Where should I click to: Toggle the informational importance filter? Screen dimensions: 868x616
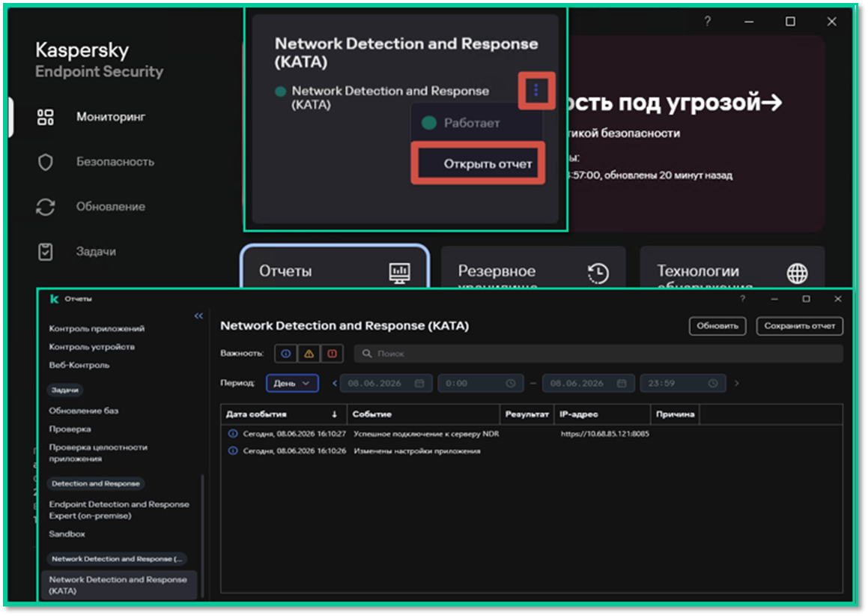[x=285, y=354]
